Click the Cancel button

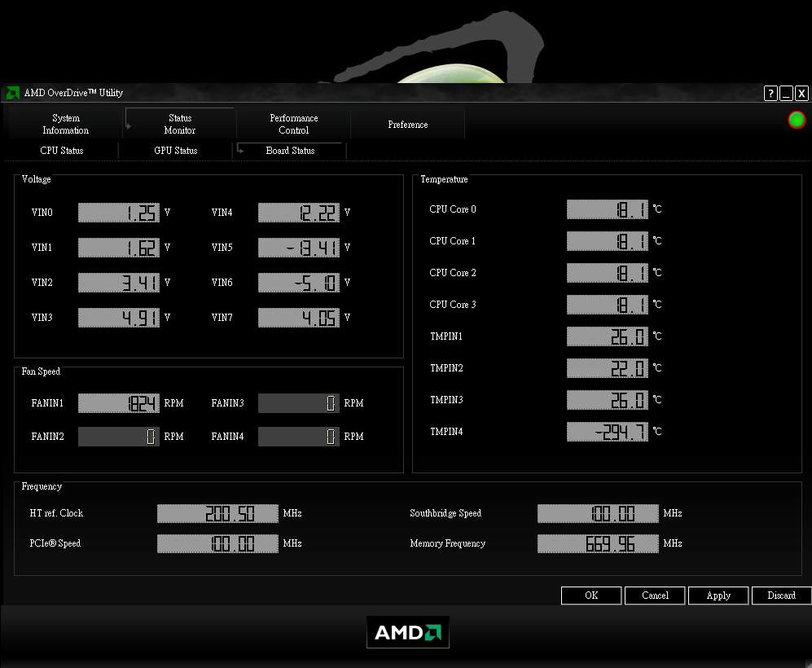[x=655, y=595]
